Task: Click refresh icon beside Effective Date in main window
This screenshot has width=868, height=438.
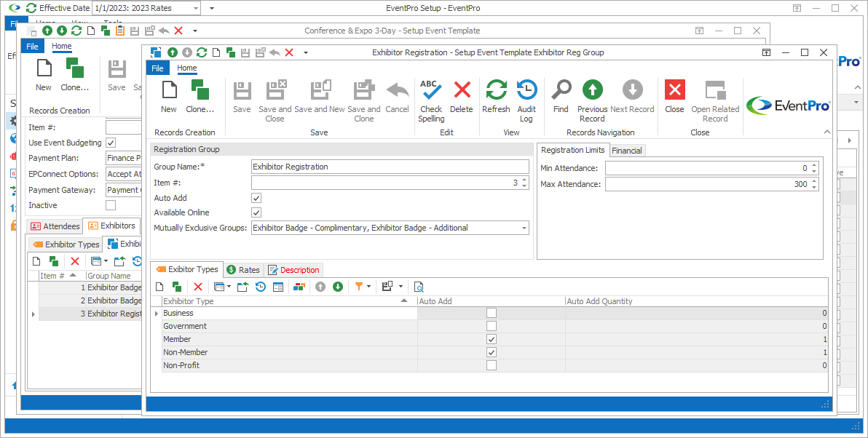Action: pyautogui.click(x=31, y=8)
